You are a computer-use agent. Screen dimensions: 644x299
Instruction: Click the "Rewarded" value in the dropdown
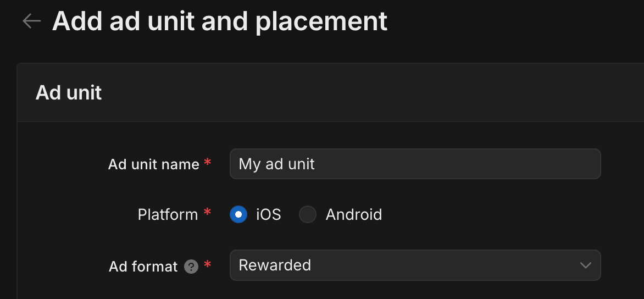click(x=275, y=265)
